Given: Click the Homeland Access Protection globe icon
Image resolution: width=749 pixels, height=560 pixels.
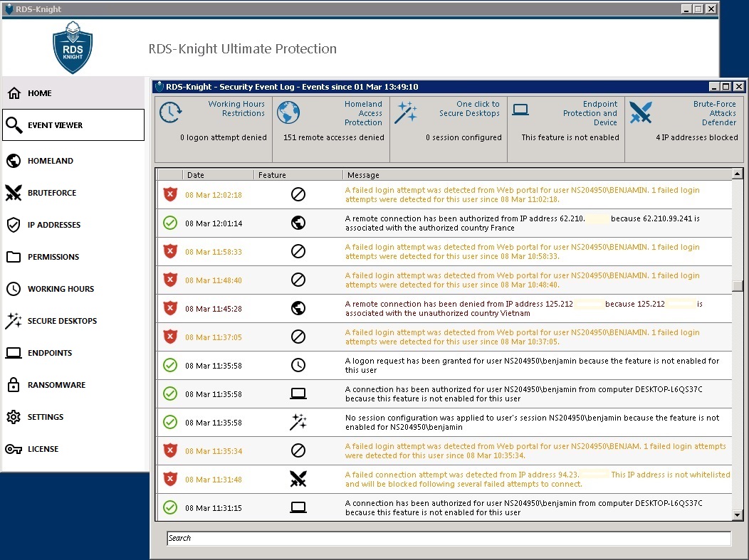Looking at the screenshot, I should click(x=288, y=112).
